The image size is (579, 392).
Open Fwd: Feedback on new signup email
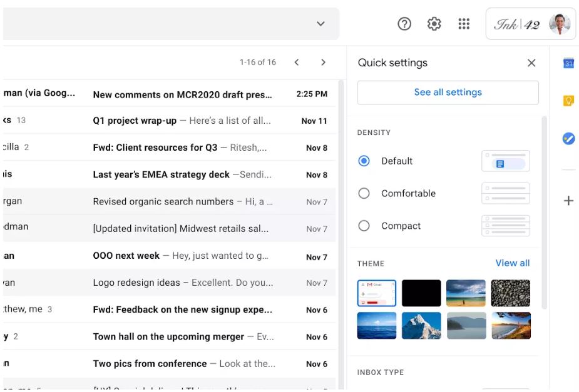(169, 309)
